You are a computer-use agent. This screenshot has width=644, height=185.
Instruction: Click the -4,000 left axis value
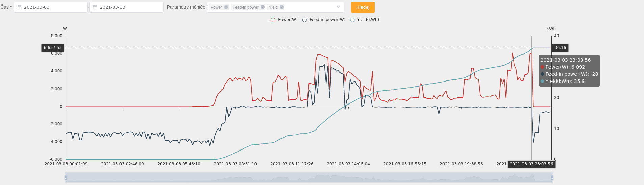coord(56,142)
